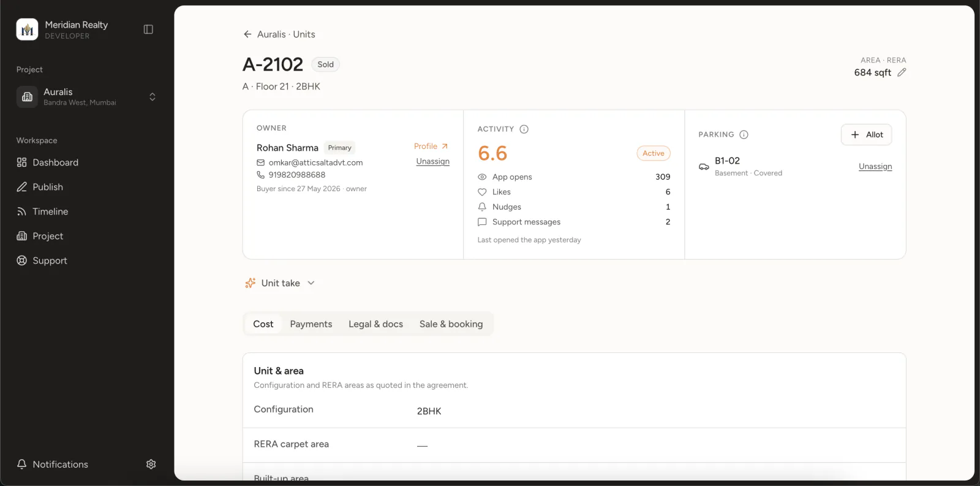Image resolution: width=980 pixels, height=486 pixels.
Task: Open the Activity info icon
Action: point(524,129)
